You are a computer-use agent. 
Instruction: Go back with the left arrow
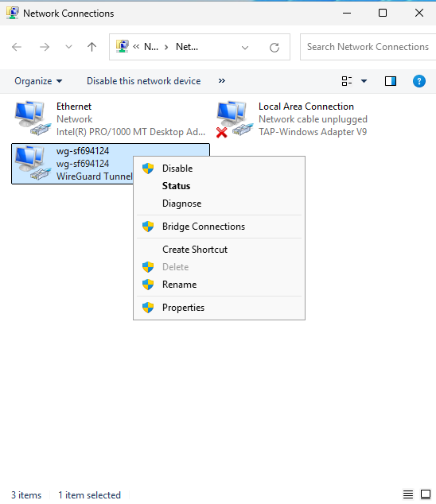[17, 47]
